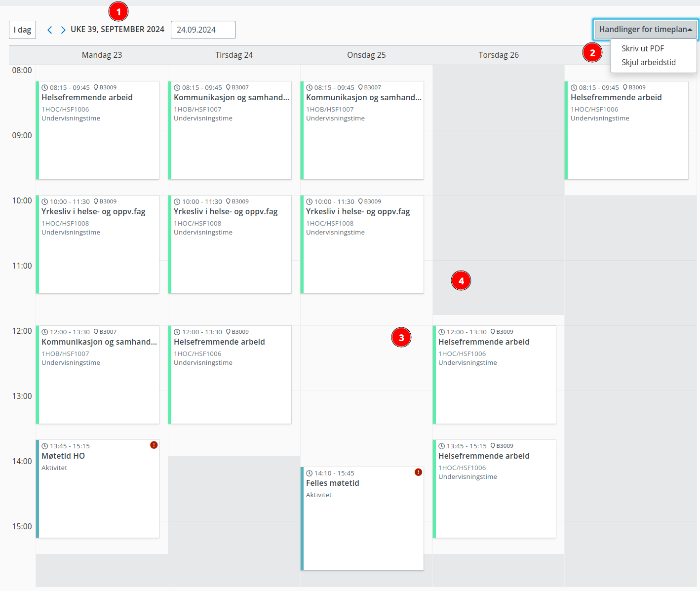Click clock icon on Thursday 12:00 lesson
The image size is (700, 591).
(441, 332)
